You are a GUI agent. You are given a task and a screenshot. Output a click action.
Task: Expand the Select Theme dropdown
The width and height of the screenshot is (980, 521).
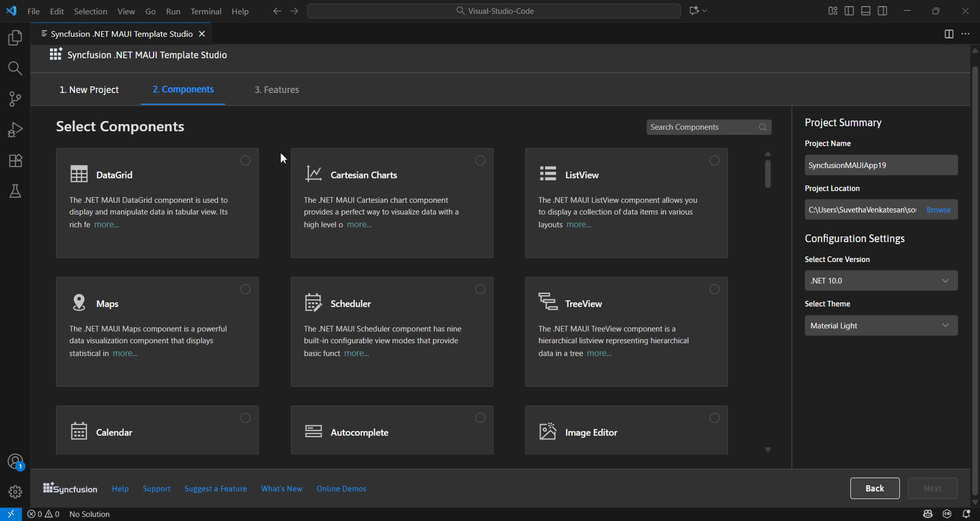tap(881, 325)
